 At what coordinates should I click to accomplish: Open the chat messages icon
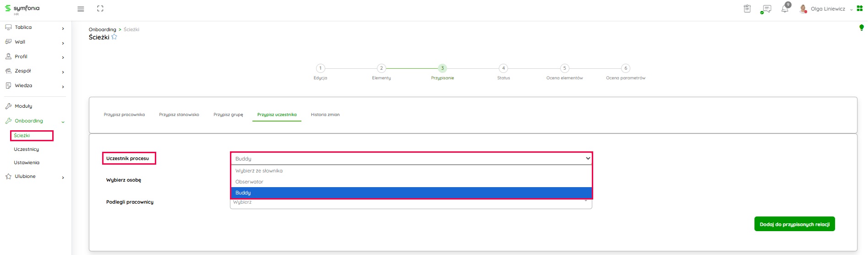click(766, 9)
